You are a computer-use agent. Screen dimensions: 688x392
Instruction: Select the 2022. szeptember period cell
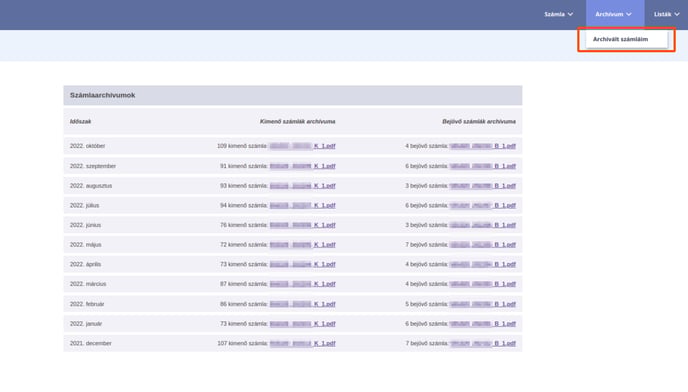tap(93, 166)
